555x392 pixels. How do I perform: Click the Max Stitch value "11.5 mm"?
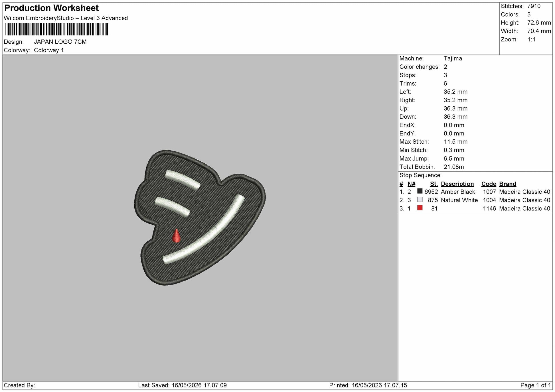(455, 142)
